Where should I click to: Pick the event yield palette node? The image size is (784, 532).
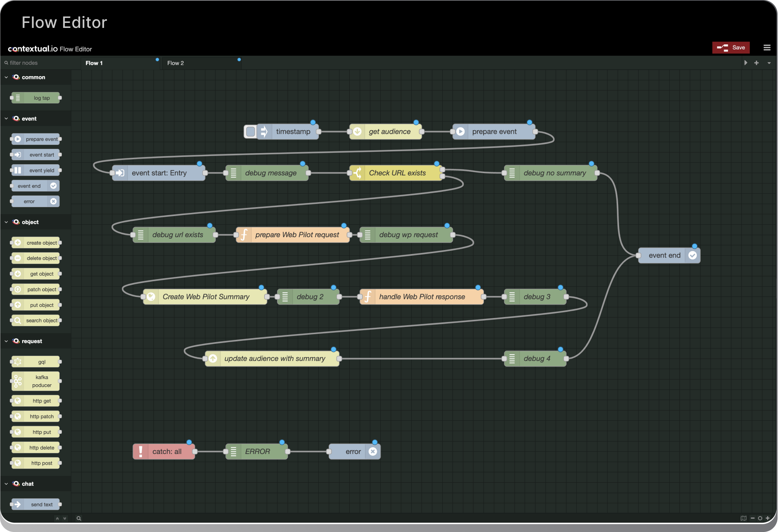(35, 170)
